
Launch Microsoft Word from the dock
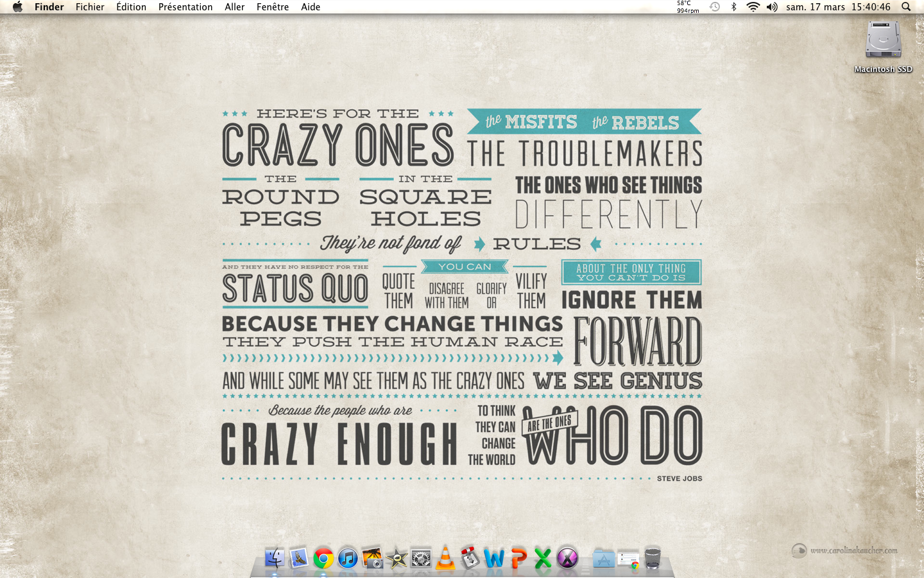tap(494, 558)
